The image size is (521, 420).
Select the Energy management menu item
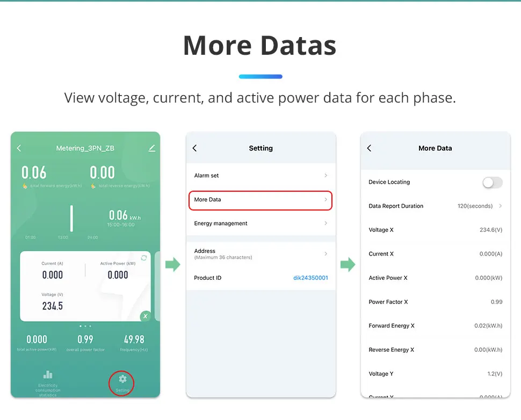point(260,223)
